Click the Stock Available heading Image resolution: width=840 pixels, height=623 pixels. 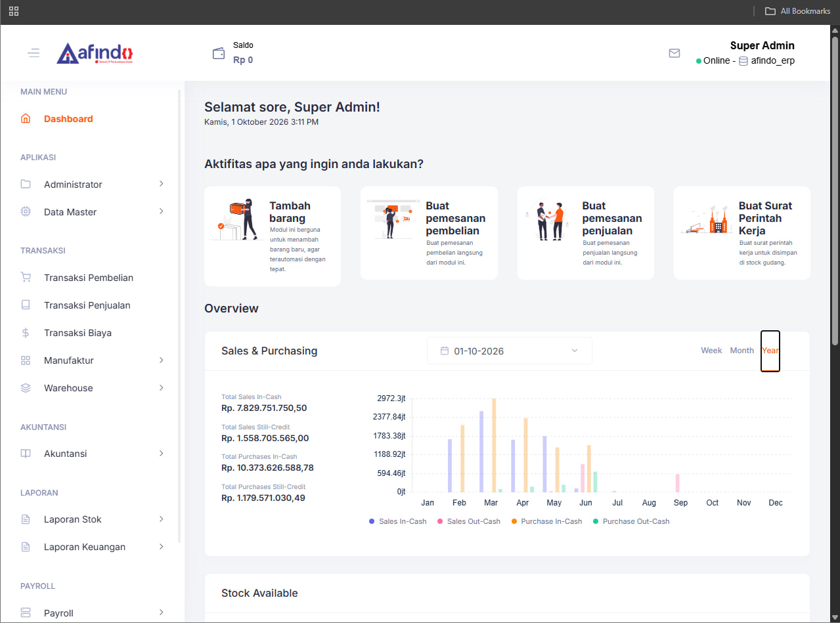(x=259, y=593)
